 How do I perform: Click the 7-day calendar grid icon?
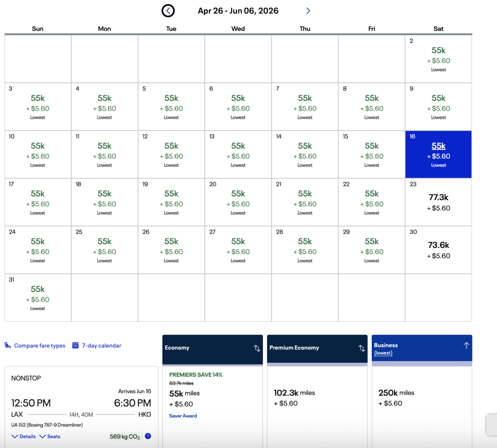pyautogui.click(x=75, y=345)
